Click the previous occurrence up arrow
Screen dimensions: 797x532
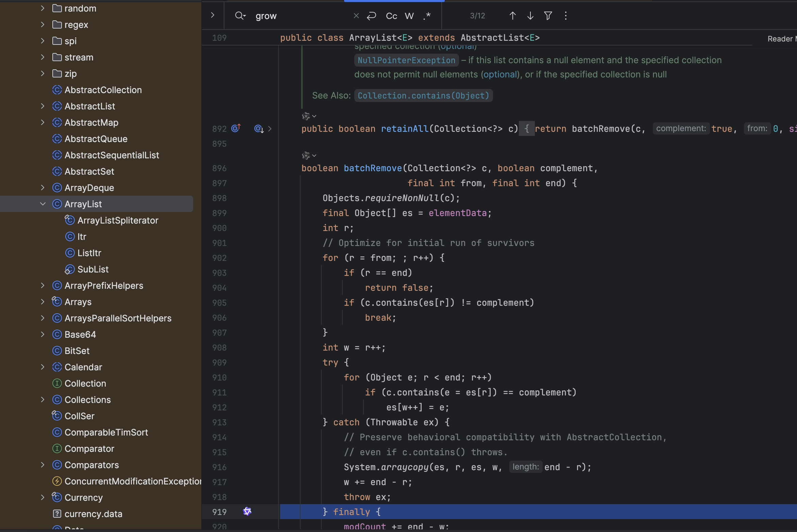click(512, 16)
